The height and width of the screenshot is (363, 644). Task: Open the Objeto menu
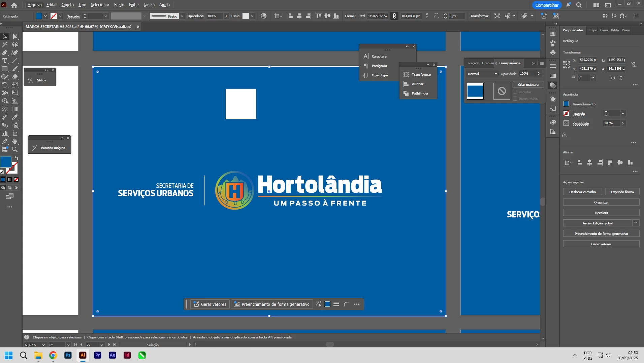pyautogui.click(x=68, y=5)
